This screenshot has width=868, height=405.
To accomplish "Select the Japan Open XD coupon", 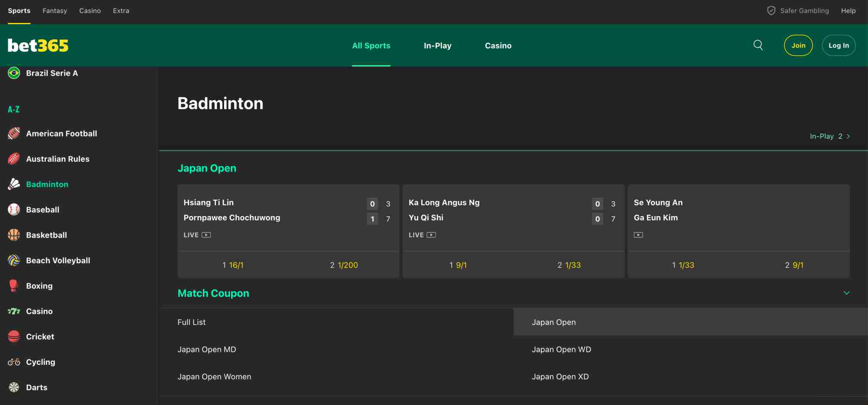I will pyautogui.click(x=691, y=376).
